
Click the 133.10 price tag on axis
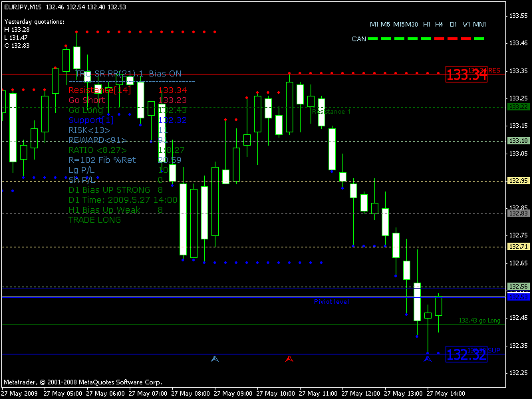pos(519,140)
